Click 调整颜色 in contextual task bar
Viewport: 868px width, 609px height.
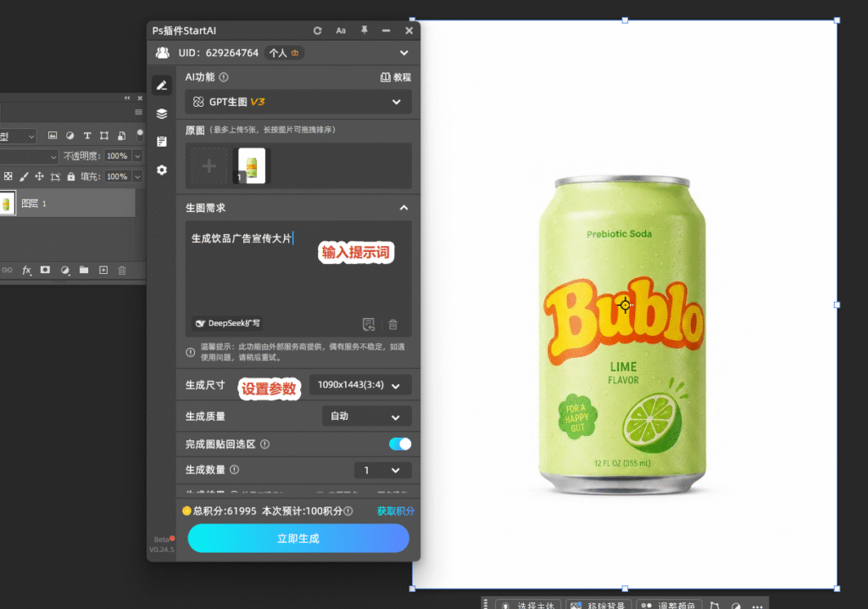670,606
